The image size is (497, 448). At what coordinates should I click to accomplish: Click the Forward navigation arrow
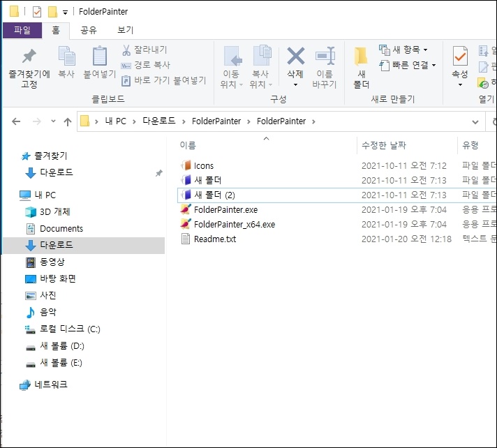[37, 121]
